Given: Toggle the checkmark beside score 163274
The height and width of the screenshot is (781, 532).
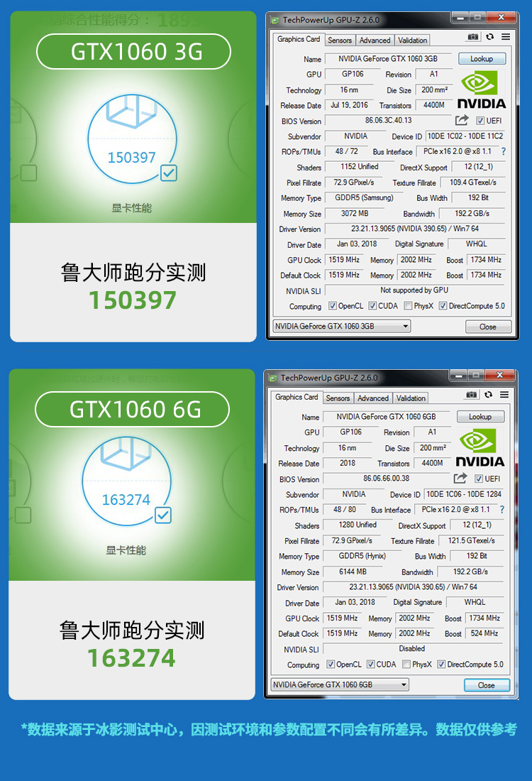Looking at the screenshot, I should 163,515.
